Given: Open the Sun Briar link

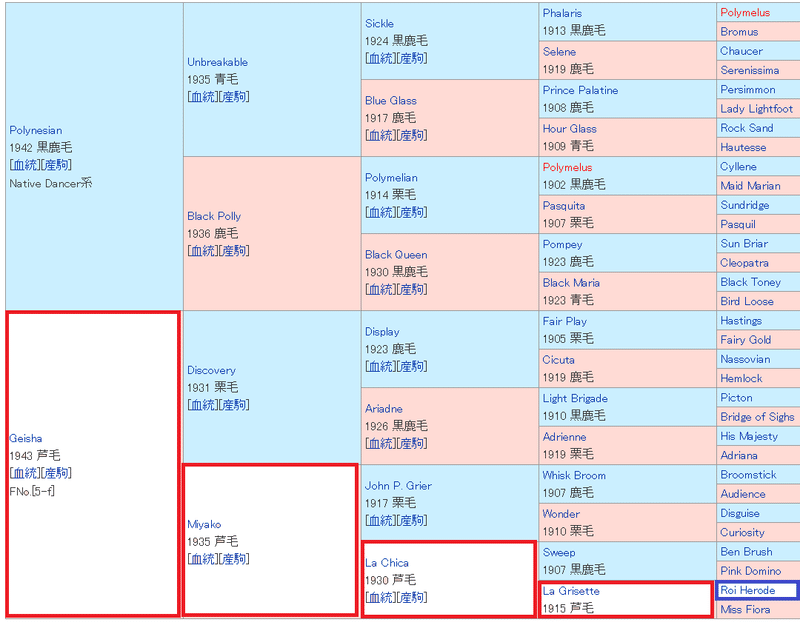Looking at the screenshot, I should point(744,243).
